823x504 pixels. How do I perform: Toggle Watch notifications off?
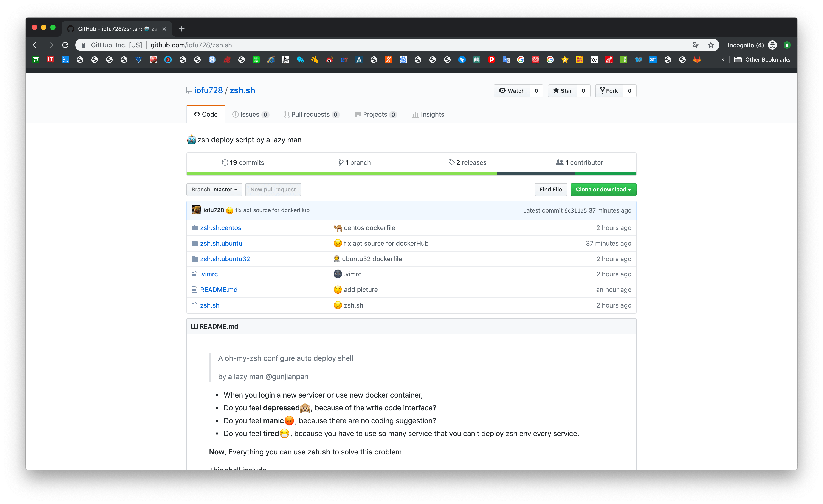click(512, 90)
